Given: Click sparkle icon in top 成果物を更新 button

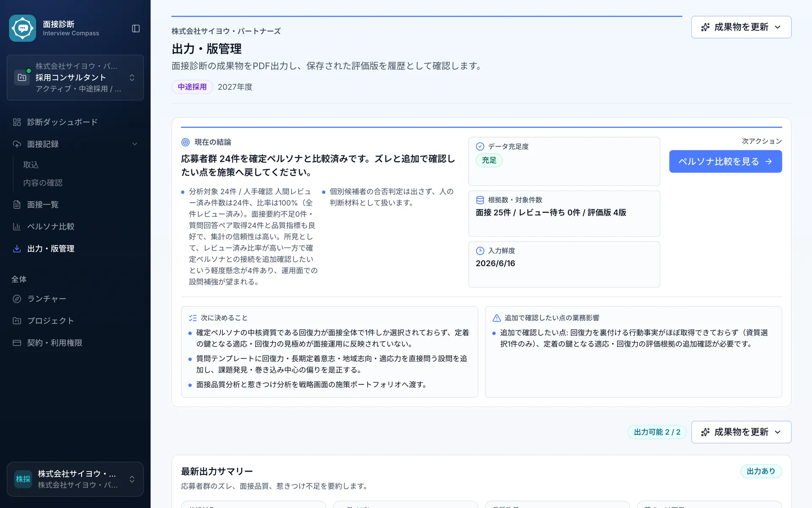Looking at the screenshot, I should [x=705, y=27].
